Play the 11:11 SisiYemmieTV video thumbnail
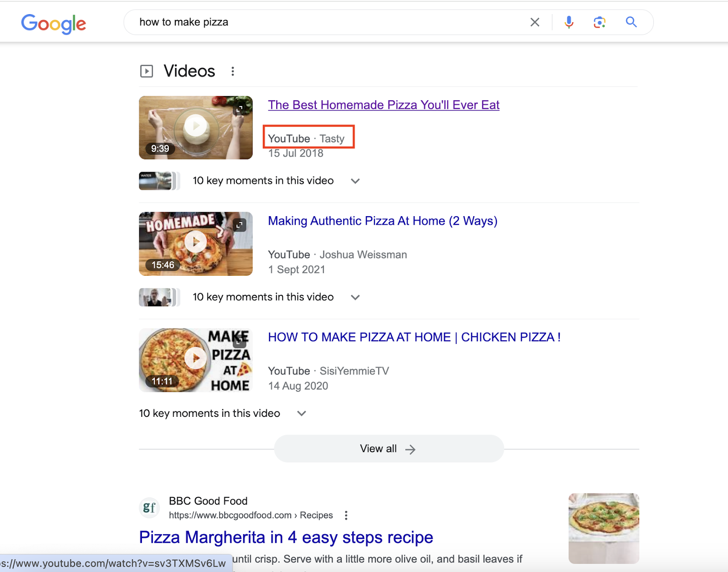Screen dimensions: 728x572 pos(196,360)
